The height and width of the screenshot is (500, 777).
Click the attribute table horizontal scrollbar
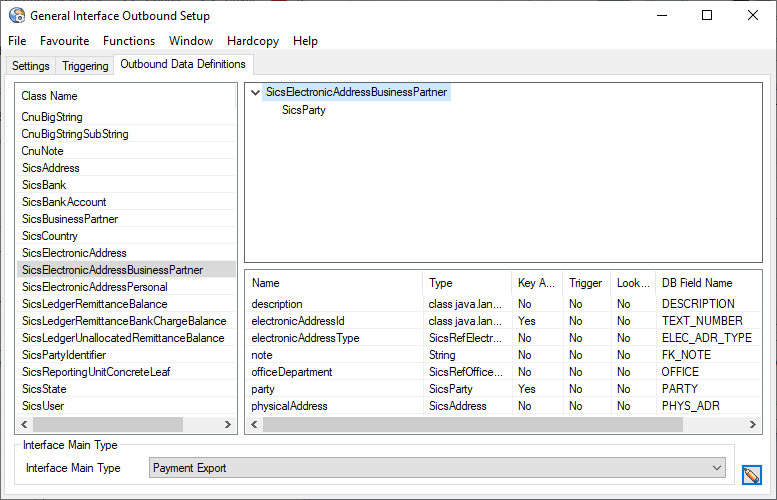coord(470,424)
